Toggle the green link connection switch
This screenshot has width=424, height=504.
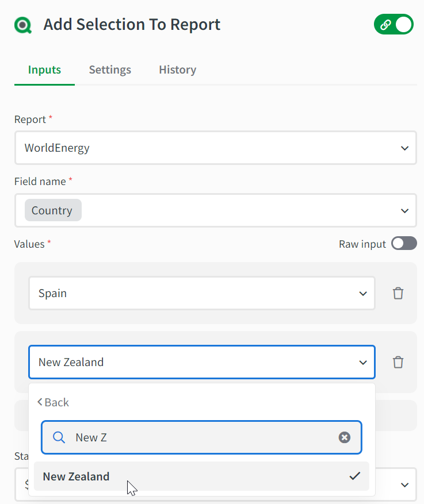[x=394, y=25]
